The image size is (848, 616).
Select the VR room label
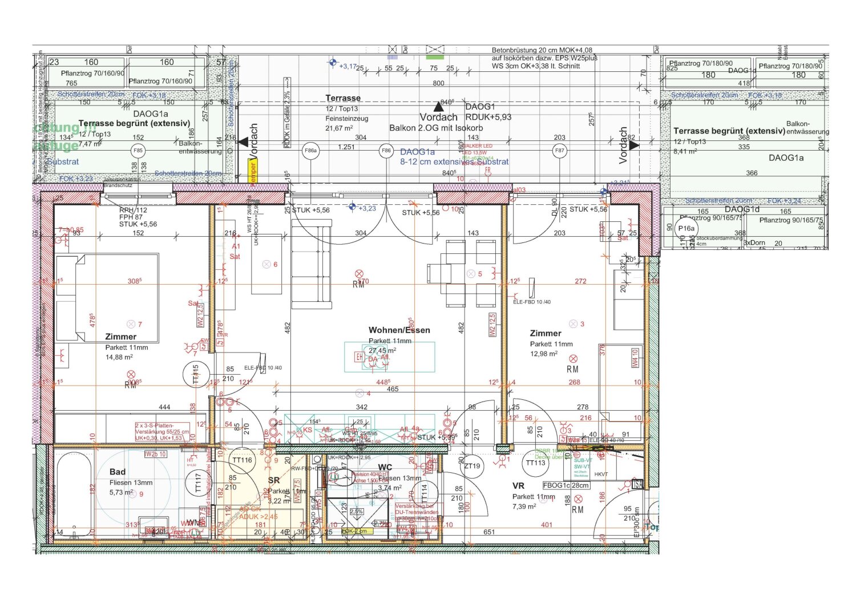(518, 486)
